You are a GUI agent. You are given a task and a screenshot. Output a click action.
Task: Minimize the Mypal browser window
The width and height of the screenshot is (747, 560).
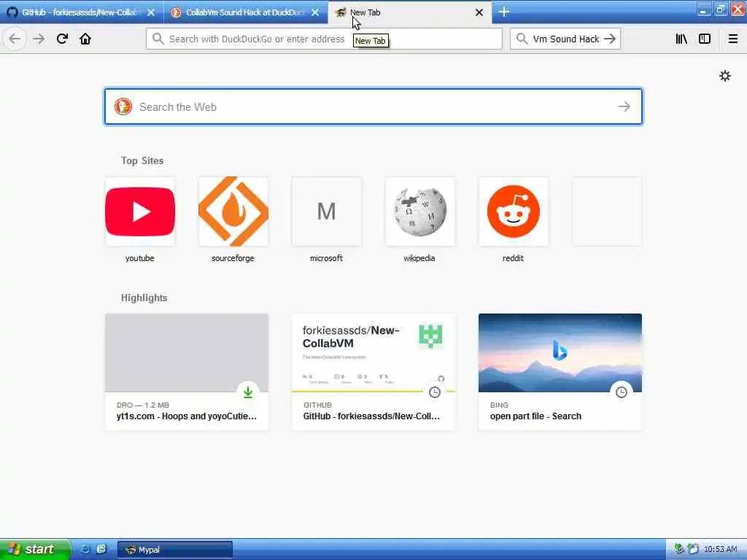pos(703,10)
